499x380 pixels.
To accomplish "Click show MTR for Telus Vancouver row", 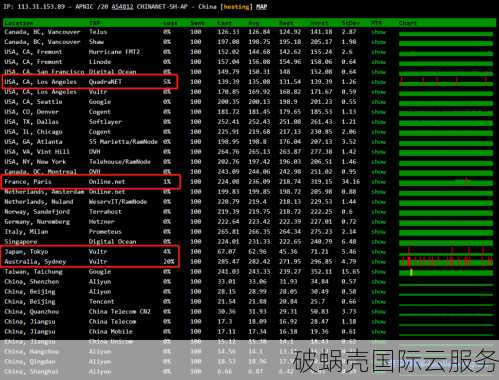I will click(x=378, y=32).
